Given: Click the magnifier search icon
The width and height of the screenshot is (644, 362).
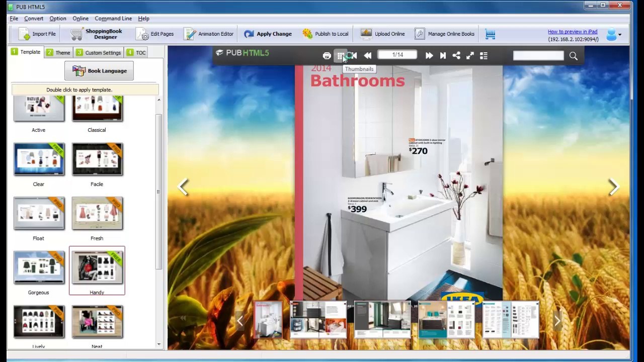Looking at the screenshot, I should [x=573, y=56].
